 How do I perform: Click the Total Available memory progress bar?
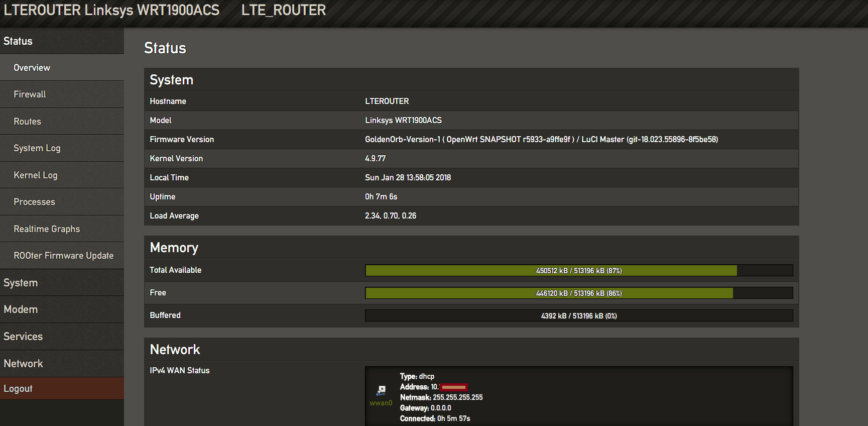pos(579,271)
